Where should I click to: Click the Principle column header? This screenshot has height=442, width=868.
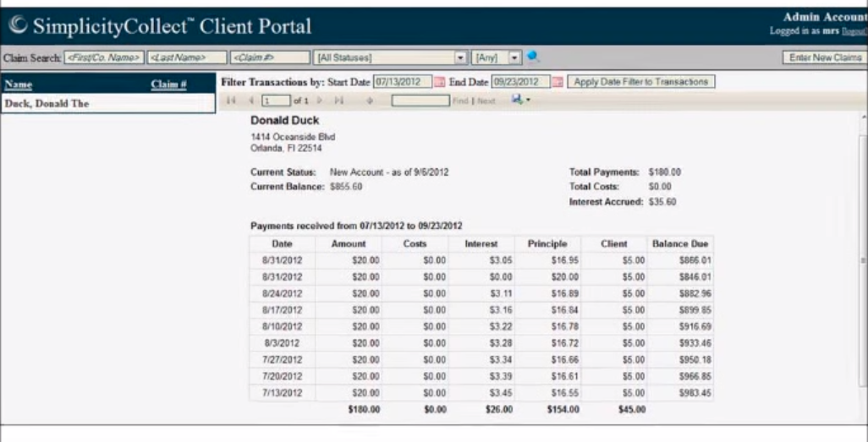[x=547, y=243]
